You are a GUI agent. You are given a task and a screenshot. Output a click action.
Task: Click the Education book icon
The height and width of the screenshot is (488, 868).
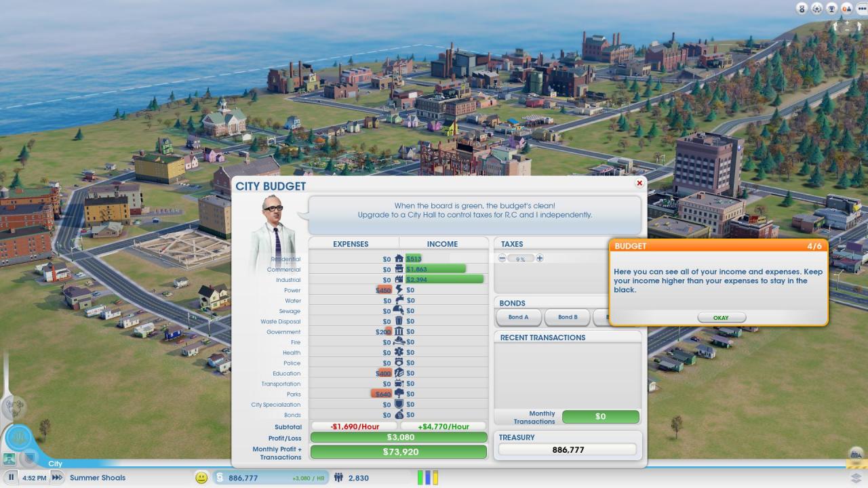tap(399, 373)
